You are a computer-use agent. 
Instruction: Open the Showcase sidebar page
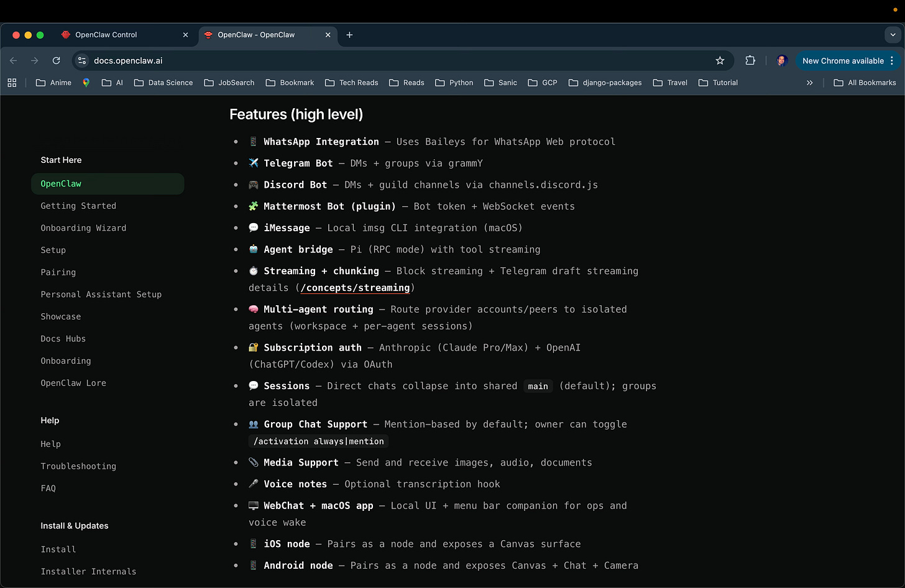tap(60, 316)
